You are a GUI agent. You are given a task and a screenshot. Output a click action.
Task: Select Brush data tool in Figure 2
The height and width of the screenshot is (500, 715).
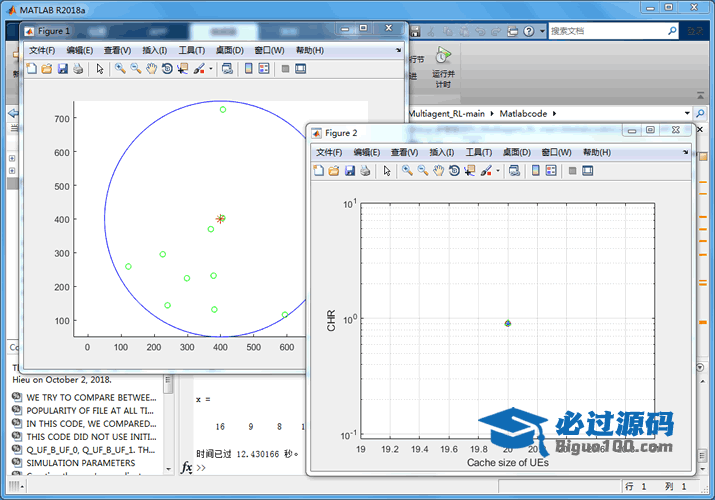click(486, 171)
